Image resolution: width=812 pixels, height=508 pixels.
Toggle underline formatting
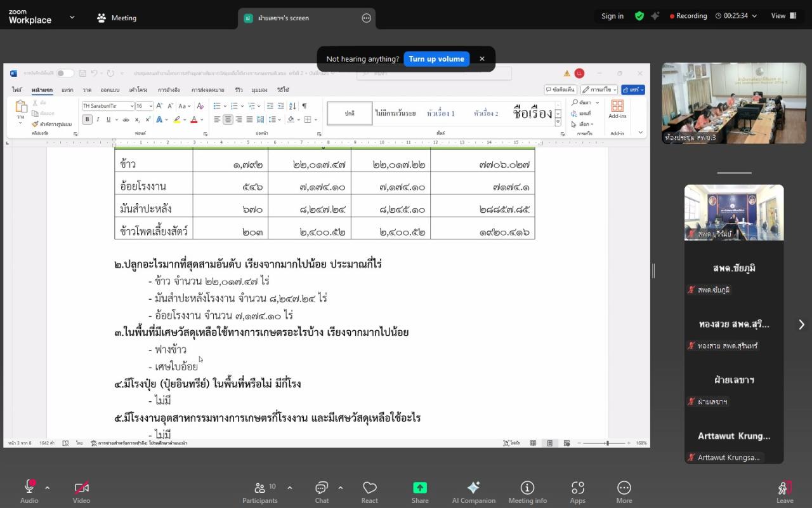(108, 119)
